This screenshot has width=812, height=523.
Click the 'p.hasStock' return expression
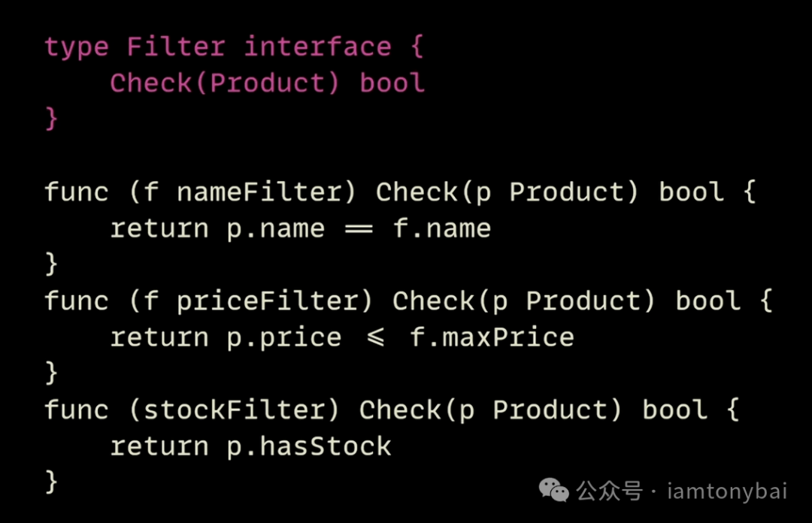coord(308,446)
